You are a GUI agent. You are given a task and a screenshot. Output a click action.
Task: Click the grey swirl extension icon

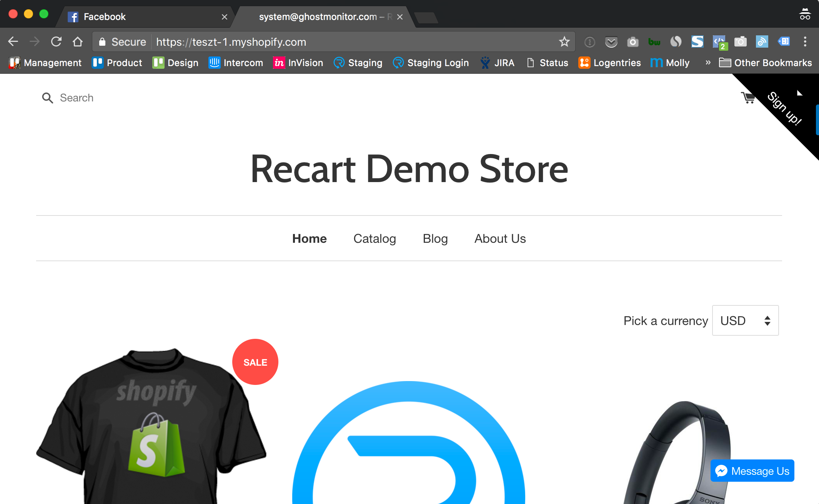(676, 42)
